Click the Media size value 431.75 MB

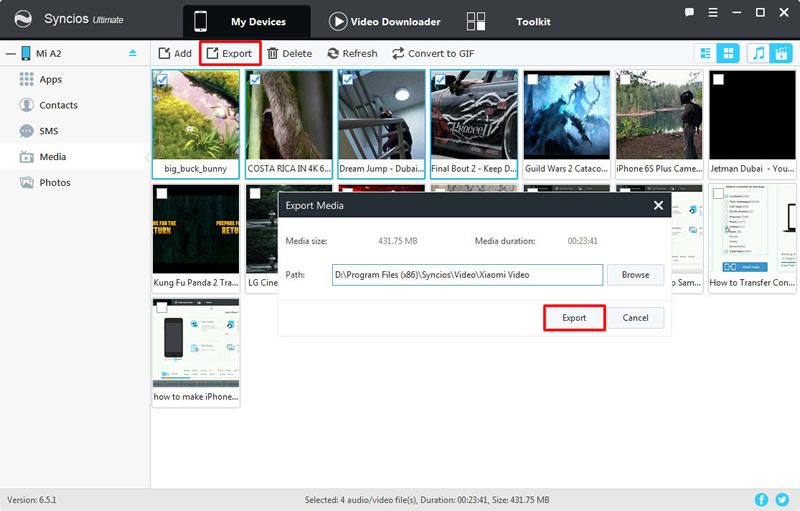pos(397,241)
